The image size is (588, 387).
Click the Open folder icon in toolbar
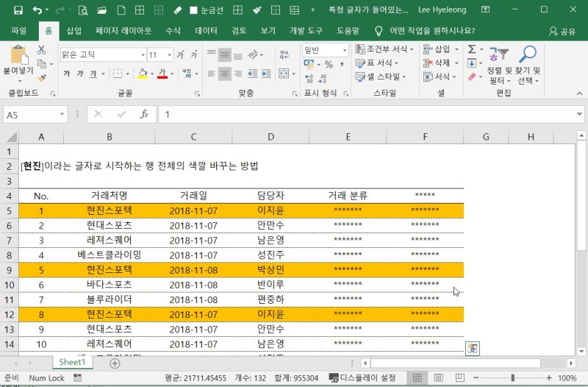[102, 10]
